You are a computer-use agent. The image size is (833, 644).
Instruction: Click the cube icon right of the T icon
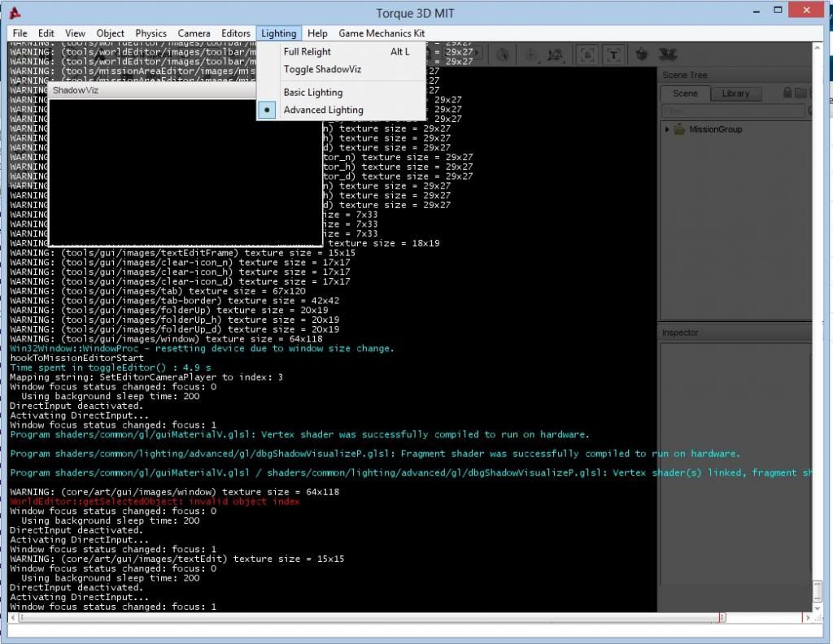[x=642, y=54]
